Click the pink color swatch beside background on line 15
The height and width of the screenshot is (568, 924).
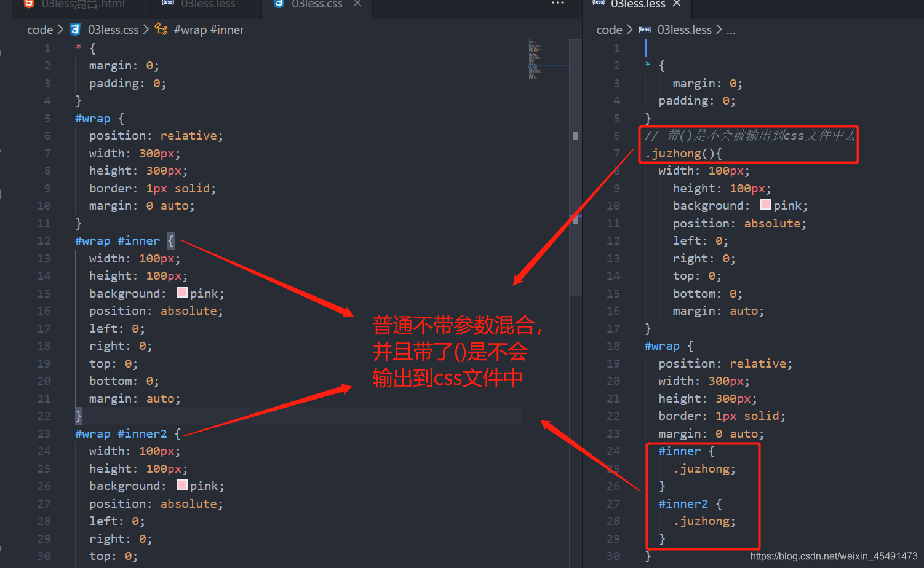tap(181, 293)
